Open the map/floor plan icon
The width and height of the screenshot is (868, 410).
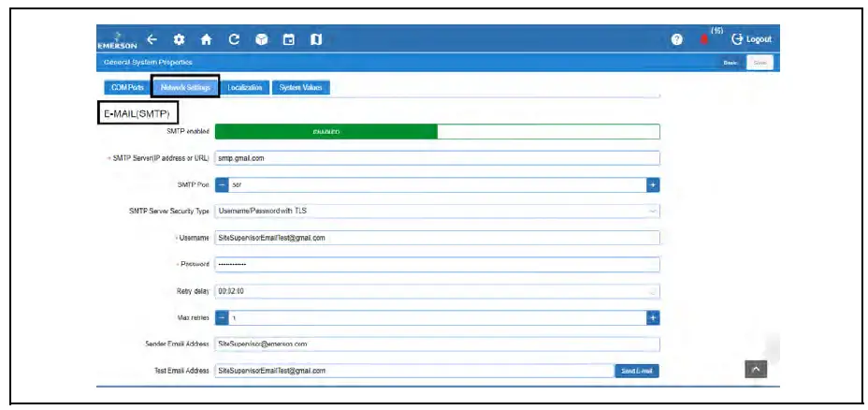[316, 39]
